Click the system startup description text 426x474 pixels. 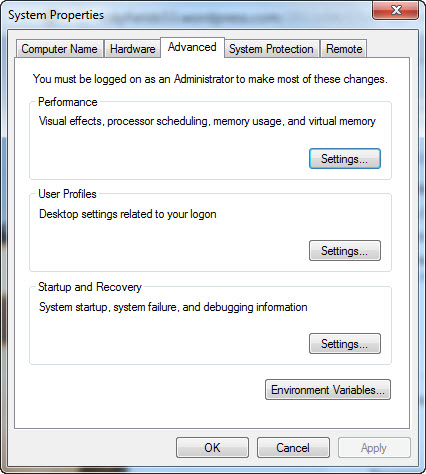click(173, 307)
